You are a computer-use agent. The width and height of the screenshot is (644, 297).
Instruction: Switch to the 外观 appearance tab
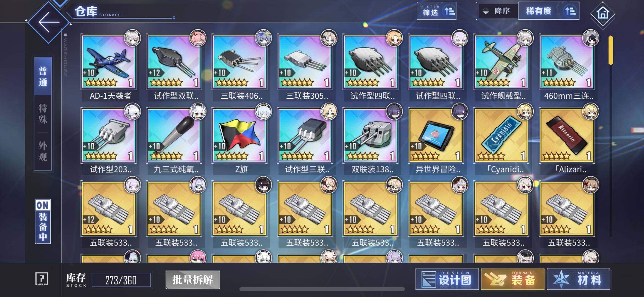pyautogui.click(x=43, y=151)
